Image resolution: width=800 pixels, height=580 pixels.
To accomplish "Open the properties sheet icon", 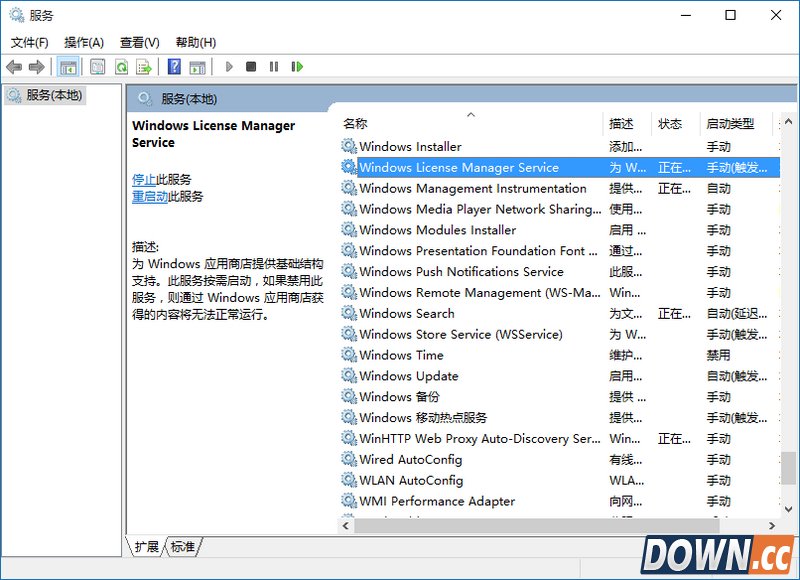I will [97, 67].
